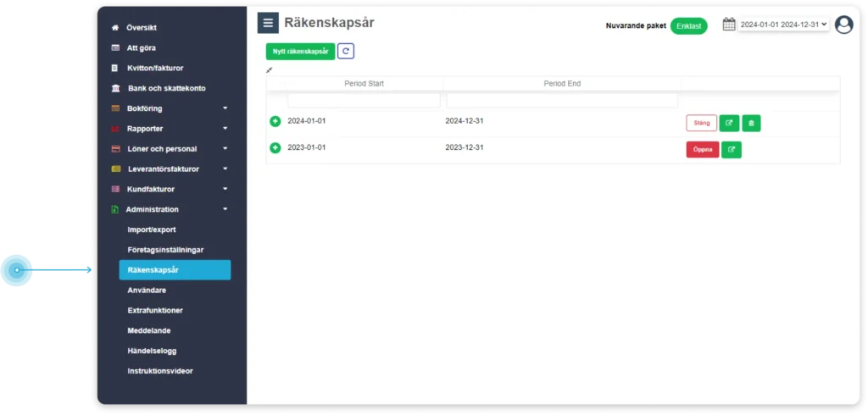The height and width of the screenshot is (415, 868).
Task: Click the Rapporter chart icon
Action: click(115, 129)
